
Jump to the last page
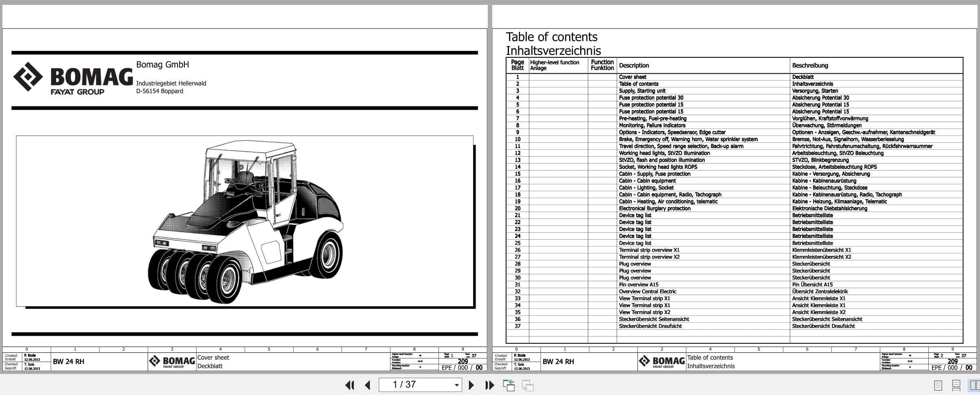click(x=489, y=385)
